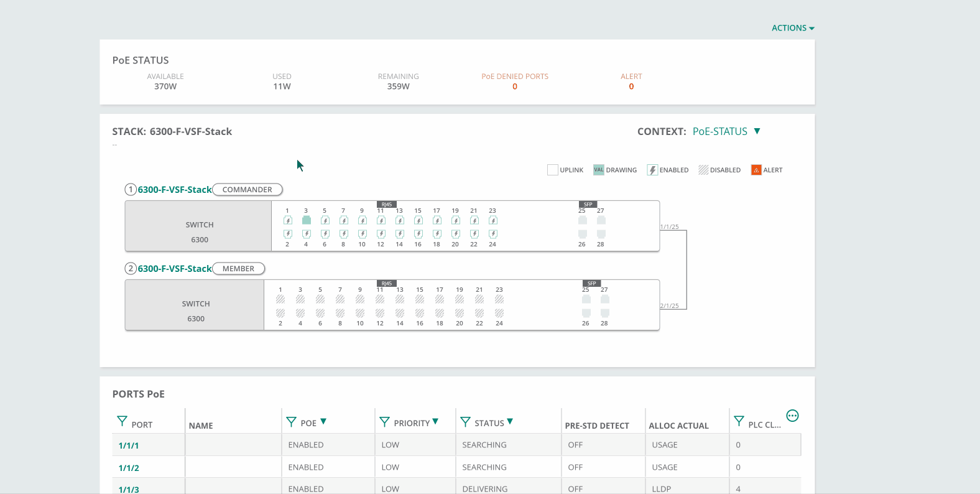Select commander SFP port 25
980x494 pixels.
583,220
